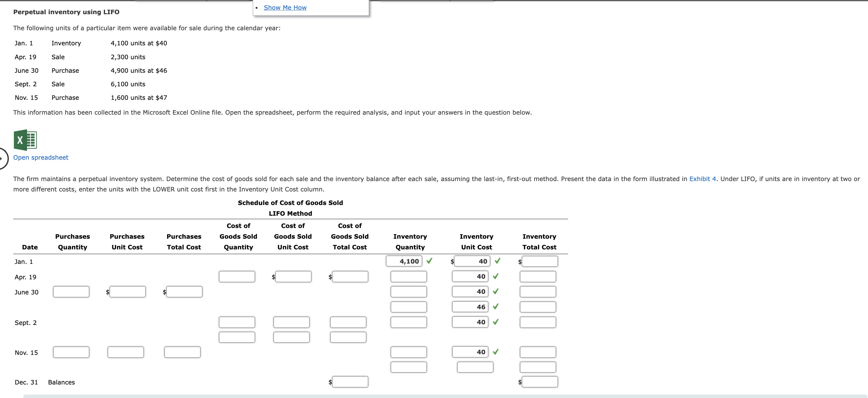Image resolution: width=868 pixels, height=398 pixels.
Task: Click Jan. 1 Inventory Quantity field showing 4,100
Action: pos(404,261)
